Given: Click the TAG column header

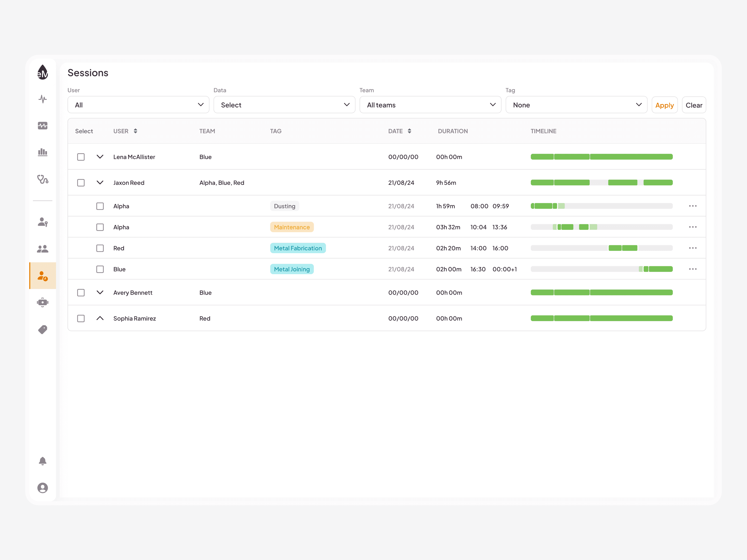Looking at the screenshot, I should [x=275, y=131].
